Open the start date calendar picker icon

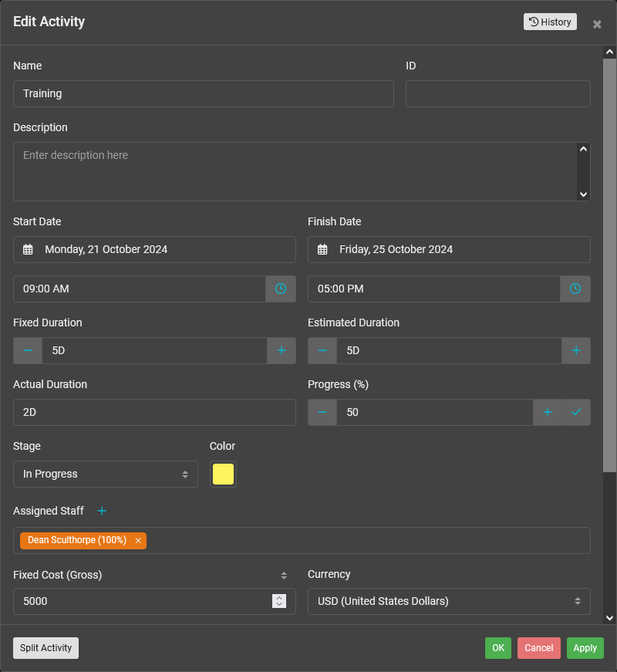click(x=28, y=249)
